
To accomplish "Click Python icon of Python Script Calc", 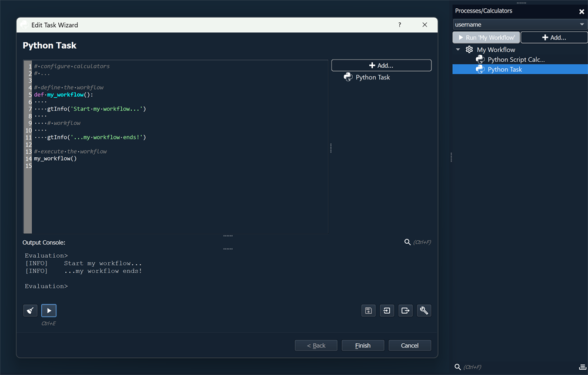I will pos(480,59).
